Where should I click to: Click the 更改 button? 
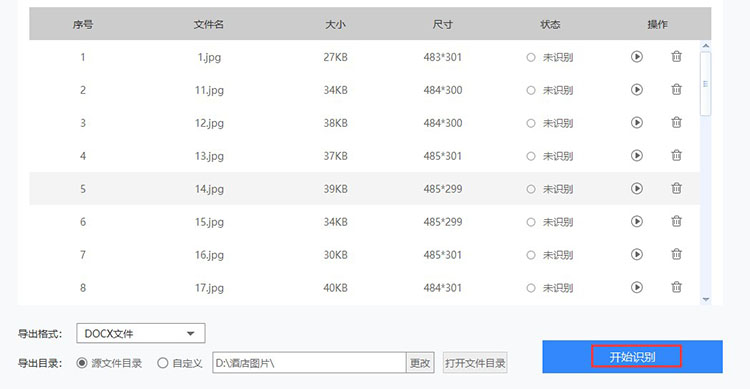(x=420, y=363)
